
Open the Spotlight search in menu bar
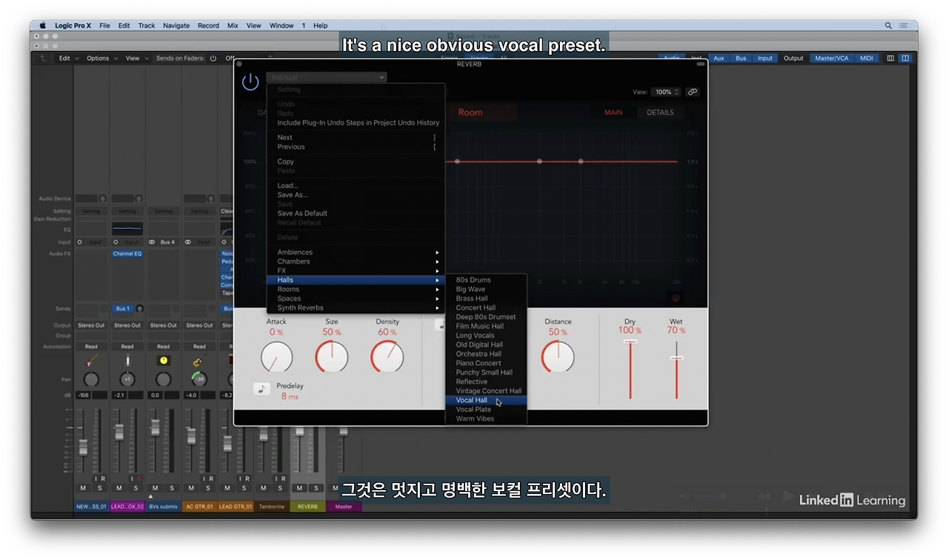point(889,25)
